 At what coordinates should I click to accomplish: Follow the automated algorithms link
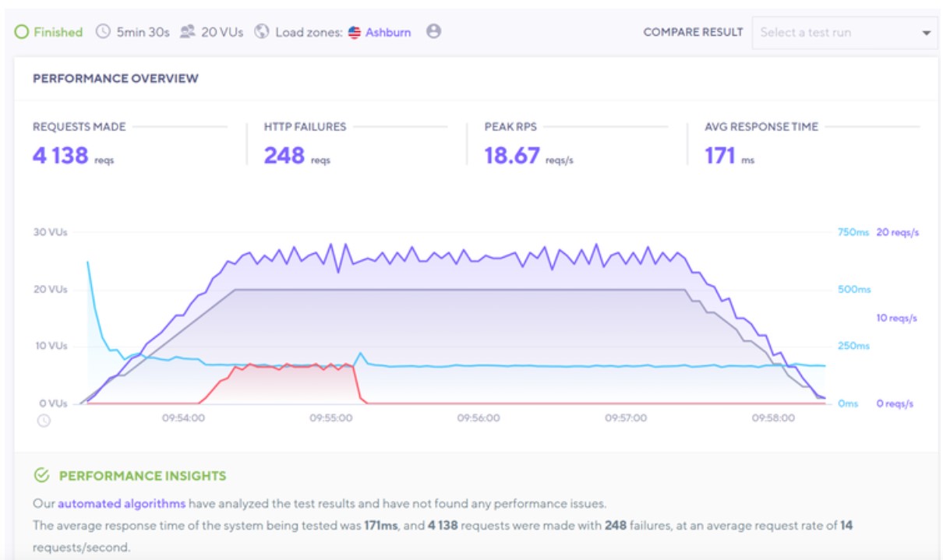click(122, 503)
